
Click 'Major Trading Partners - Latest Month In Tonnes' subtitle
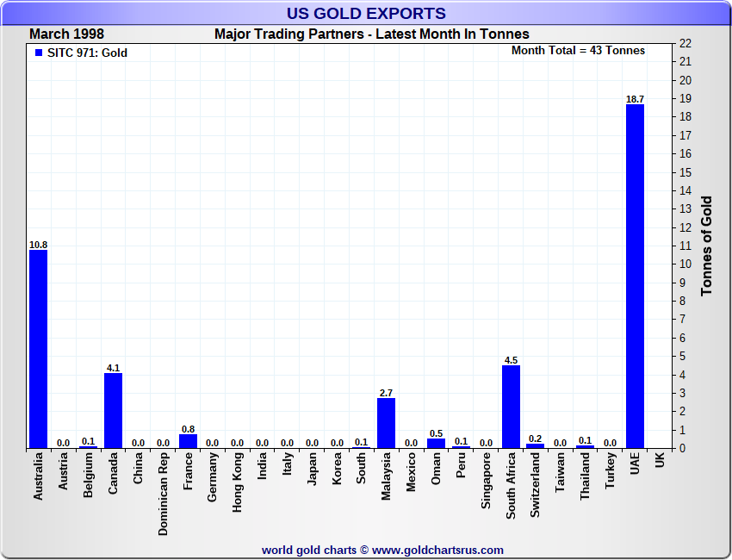(372, 34)
